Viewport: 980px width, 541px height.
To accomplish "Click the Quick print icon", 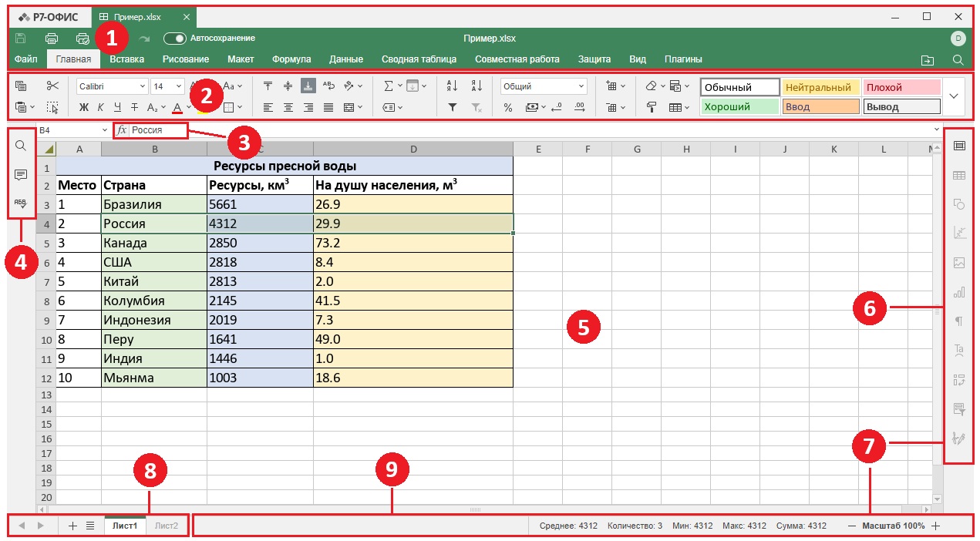I will tap(83, 39).
